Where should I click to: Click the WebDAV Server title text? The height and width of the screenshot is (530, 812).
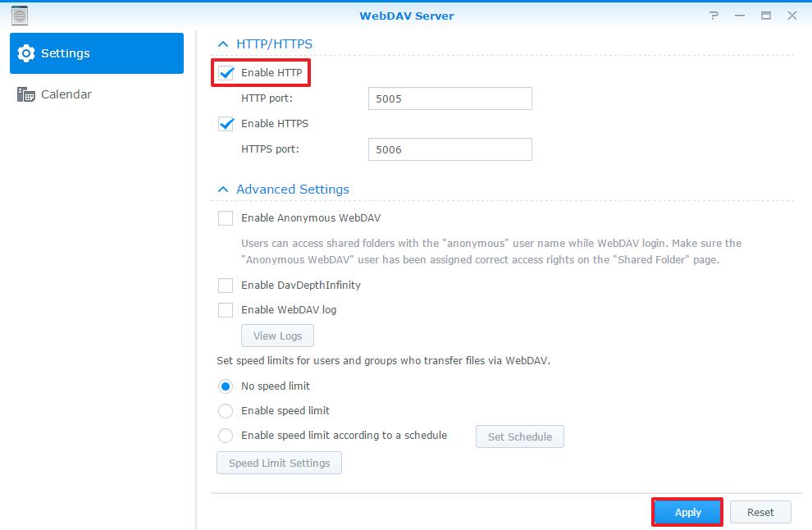click(x=407, y=16)
